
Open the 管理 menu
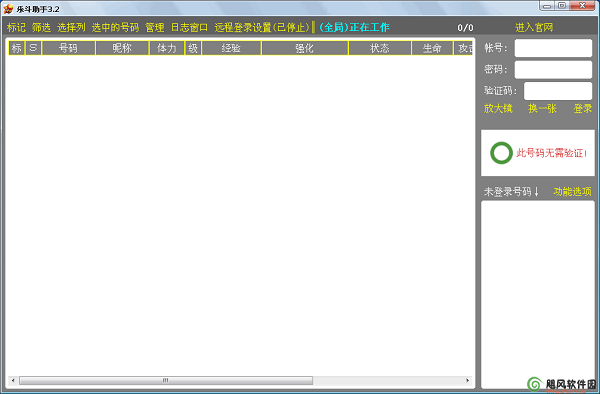click(x=155, y=28)
